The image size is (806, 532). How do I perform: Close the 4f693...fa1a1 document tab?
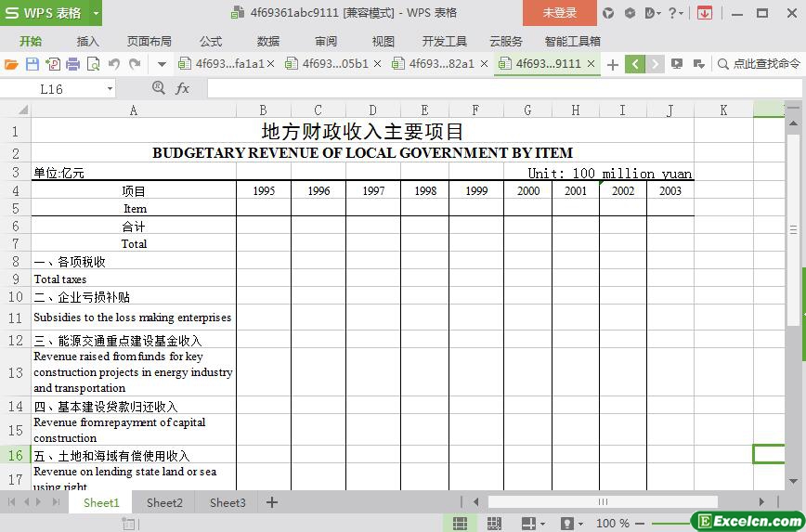[x=271, y=64]
